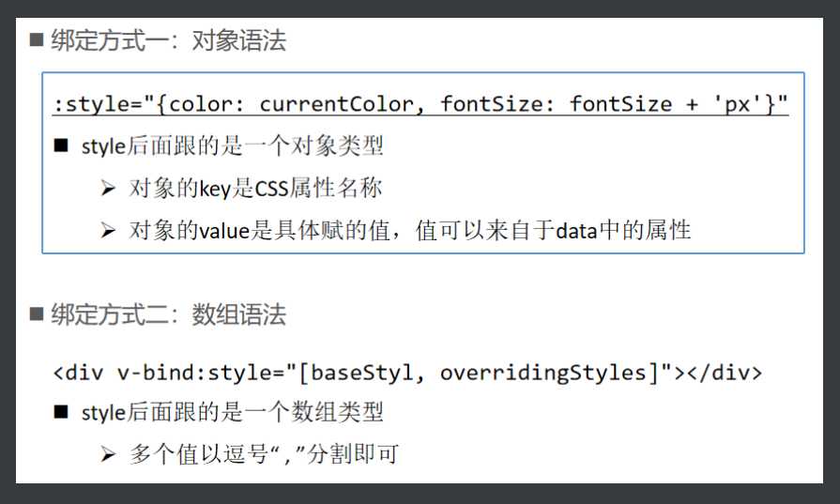Click text 对象的key是CSS属性名称

[x=255, y=188]
